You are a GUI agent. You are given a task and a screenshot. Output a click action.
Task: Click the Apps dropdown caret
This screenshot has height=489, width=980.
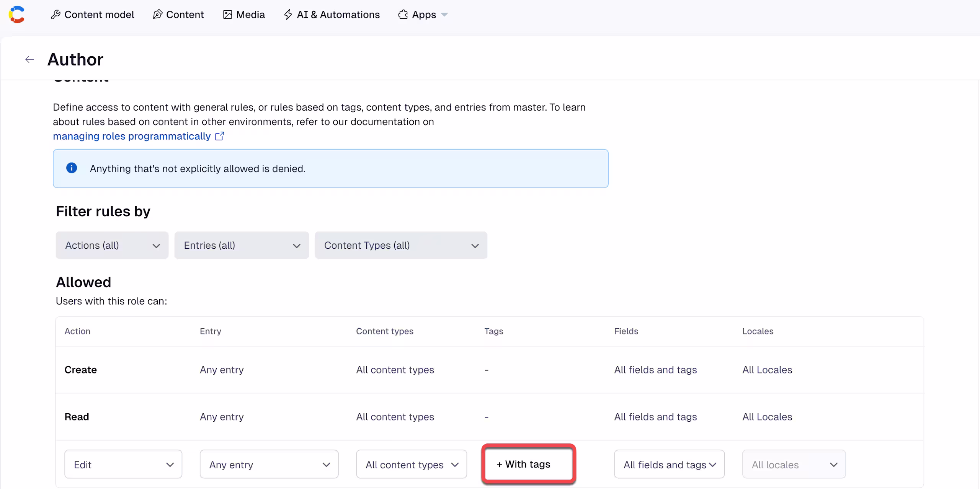pos(444,15)
